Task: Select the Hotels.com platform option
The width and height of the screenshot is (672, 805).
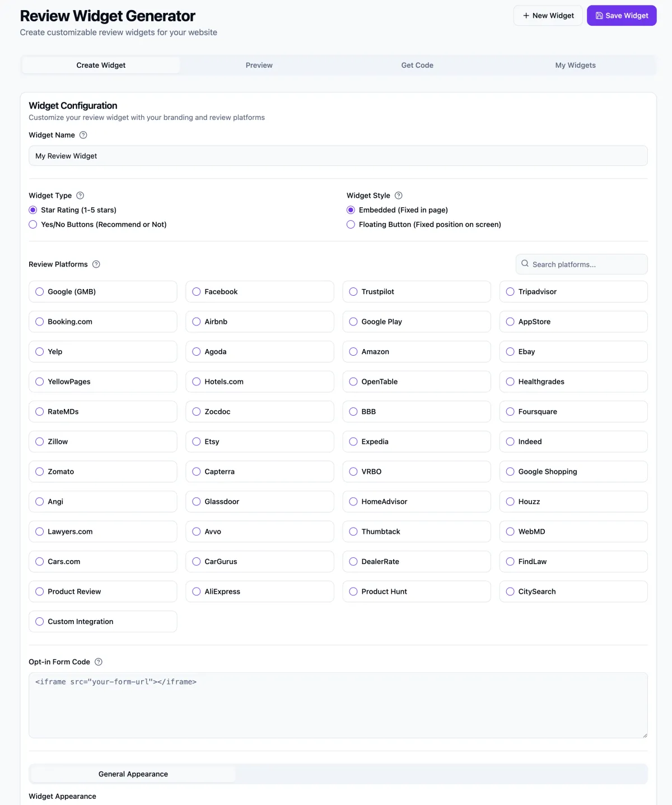Action: click(x=260, y=381)
